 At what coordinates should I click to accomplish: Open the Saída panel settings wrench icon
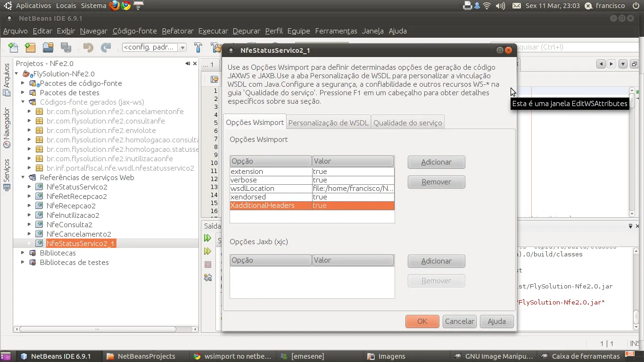[x=207, y=278]
